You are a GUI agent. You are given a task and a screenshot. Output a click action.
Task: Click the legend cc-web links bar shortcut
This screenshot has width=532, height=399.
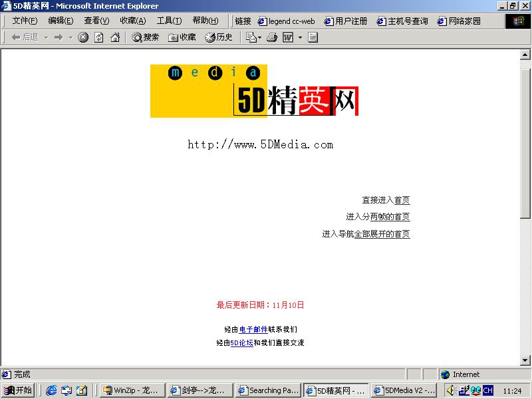tap(287, 21)
